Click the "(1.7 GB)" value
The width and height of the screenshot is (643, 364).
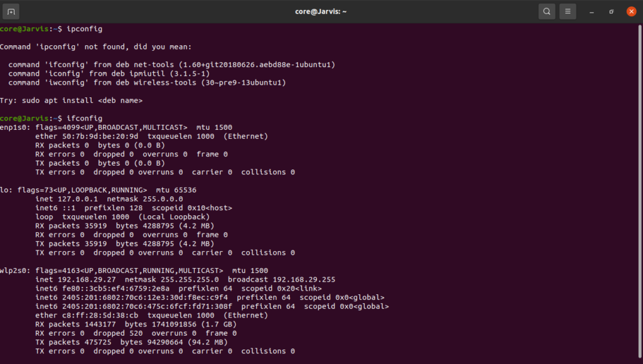point(219,324)
